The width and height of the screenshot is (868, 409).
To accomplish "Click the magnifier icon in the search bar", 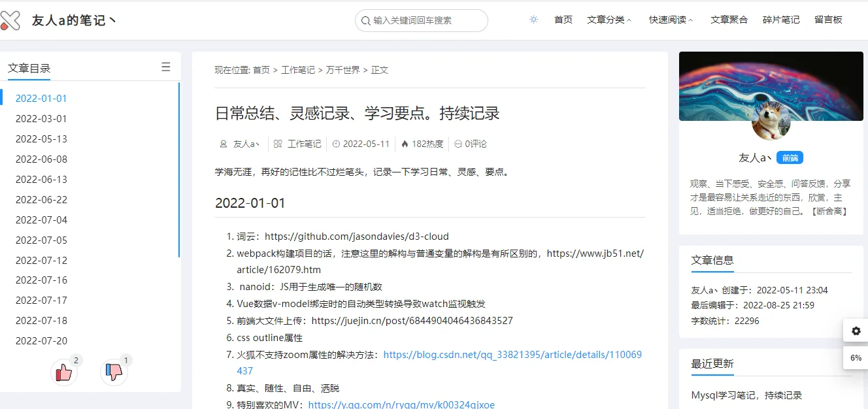I will coord(365,20).
